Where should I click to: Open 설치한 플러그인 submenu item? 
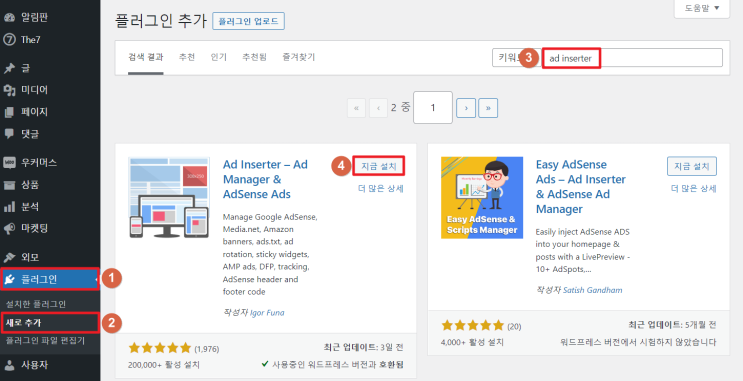click(x=36, y=304)
